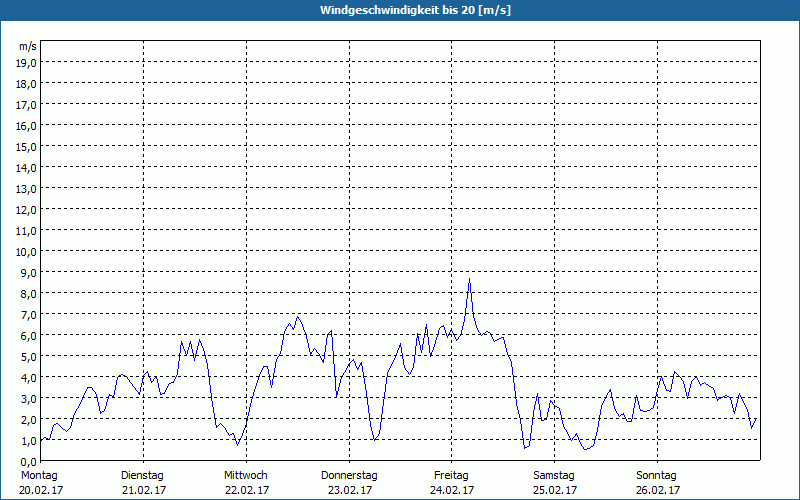This screenshot has height=500, width=800.
Task: Click the chart title 'Windgeschwindigkeit bis 20 [m/s]'
Action: pos(415,10)
